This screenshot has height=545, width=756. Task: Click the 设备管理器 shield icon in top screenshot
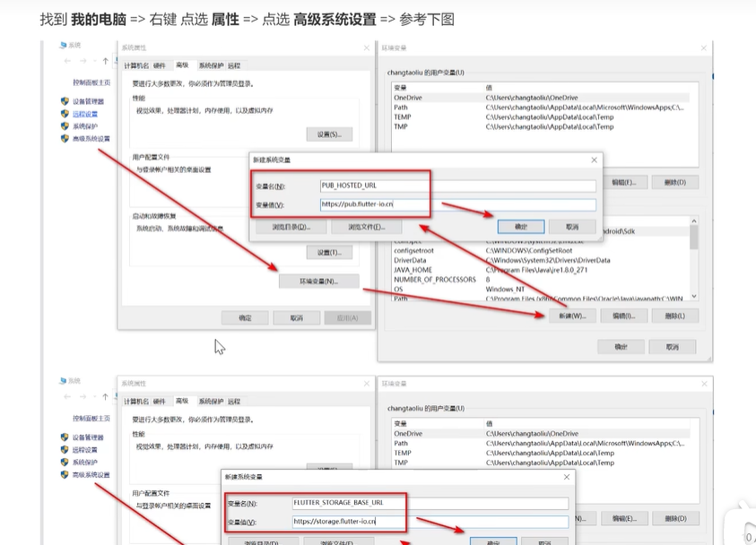point(65,101)
